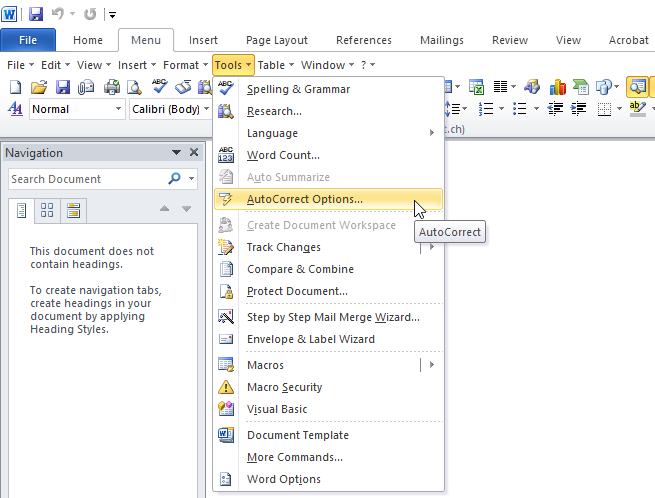Click the Save icon in Quick Access bar
The width and height of the screenshot is (655, 498).
click(x=36, y=14)
